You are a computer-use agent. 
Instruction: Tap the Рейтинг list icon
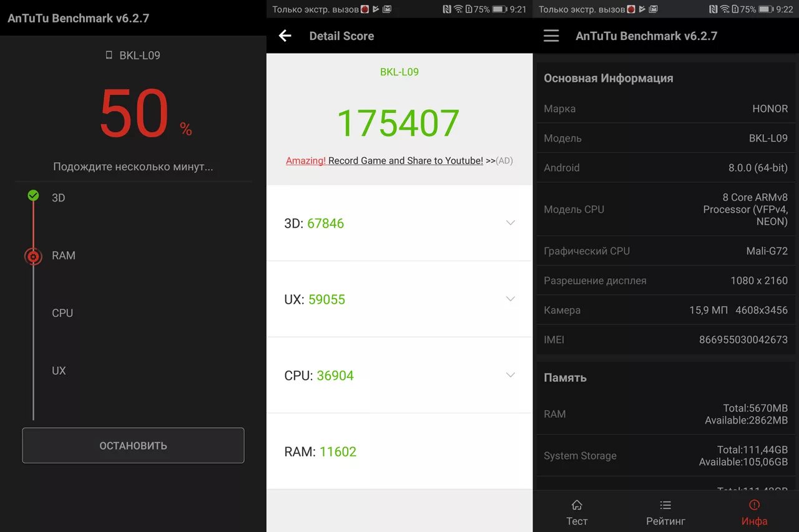[x=665, y=505]
